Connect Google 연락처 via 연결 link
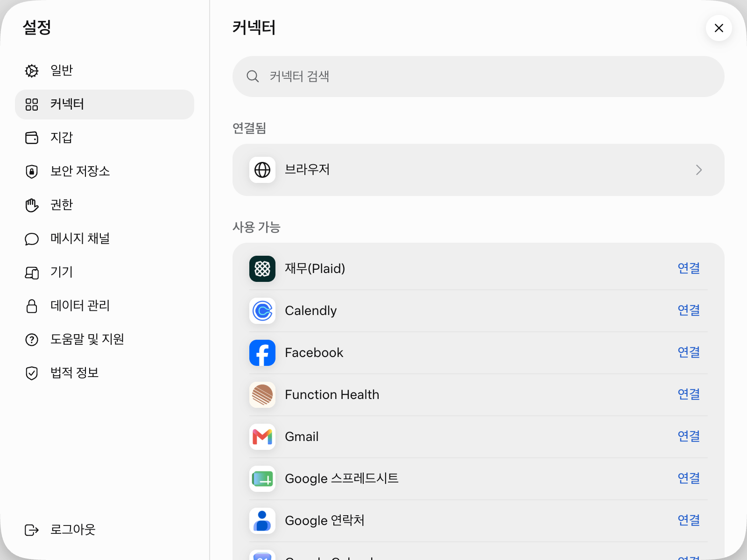The image size is (747, 560). coord(689,520)
